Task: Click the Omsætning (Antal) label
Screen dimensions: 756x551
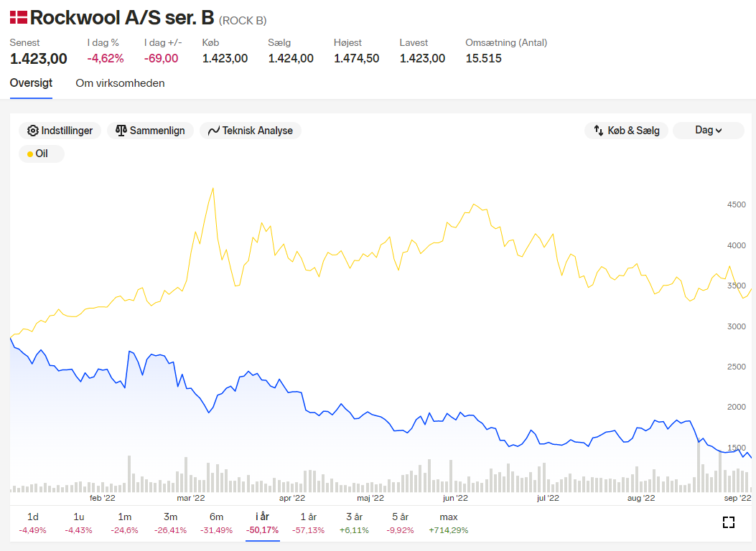Action: 506,42
